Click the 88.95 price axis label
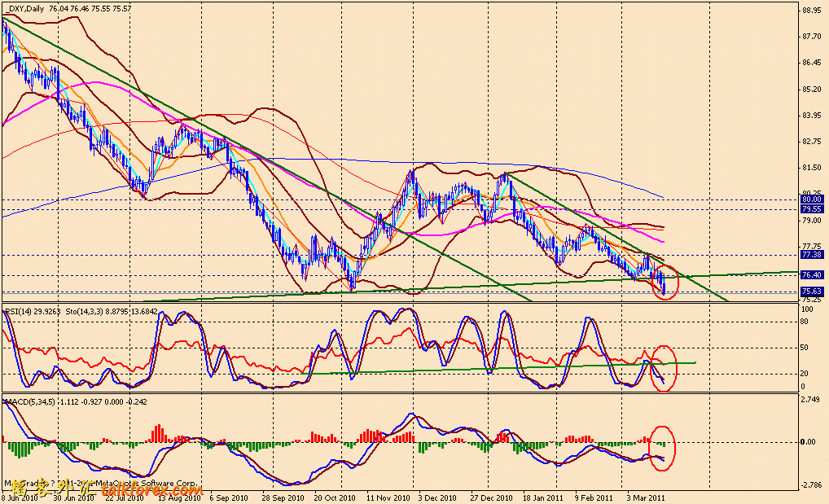Screen dimensions: 829x504 tap(812, 10)
